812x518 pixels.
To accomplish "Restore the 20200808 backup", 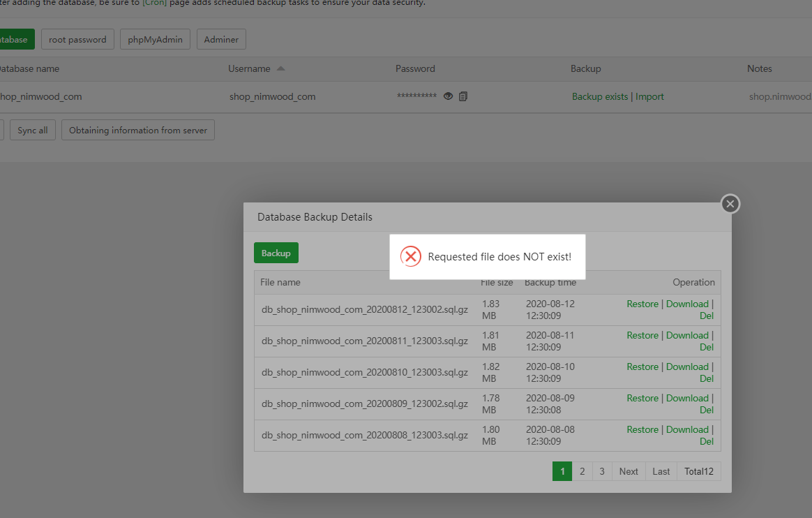I will (642, 430).
